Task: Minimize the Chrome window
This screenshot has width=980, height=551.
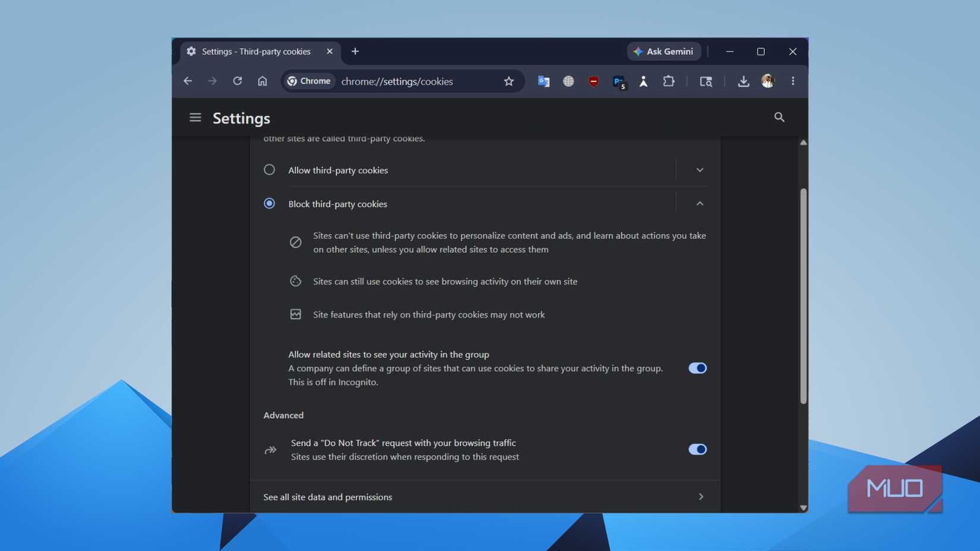Action: coord(730,52)
